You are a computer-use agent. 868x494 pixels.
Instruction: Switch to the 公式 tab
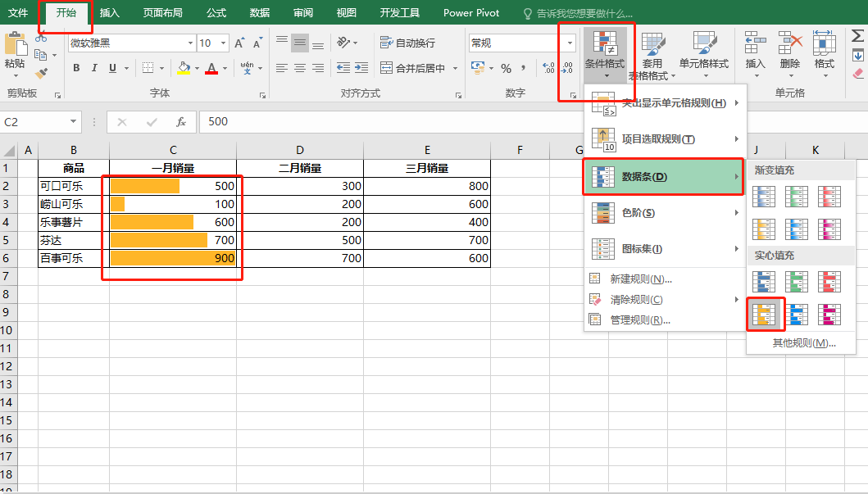click(216, 12)
